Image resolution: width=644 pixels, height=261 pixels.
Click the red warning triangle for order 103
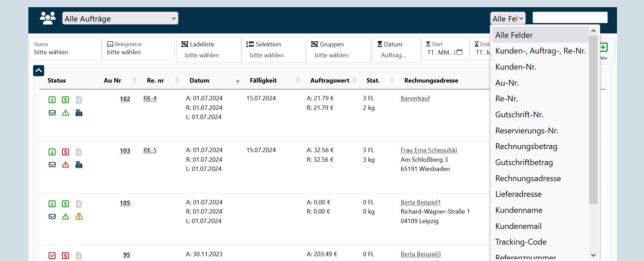pos(66,165)
